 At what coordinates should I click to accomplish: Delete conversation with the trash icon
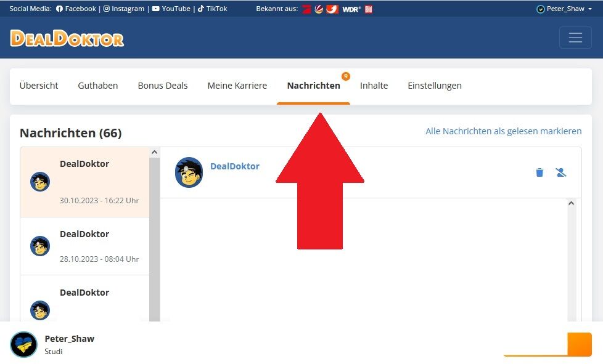click(x=539, y=172)
